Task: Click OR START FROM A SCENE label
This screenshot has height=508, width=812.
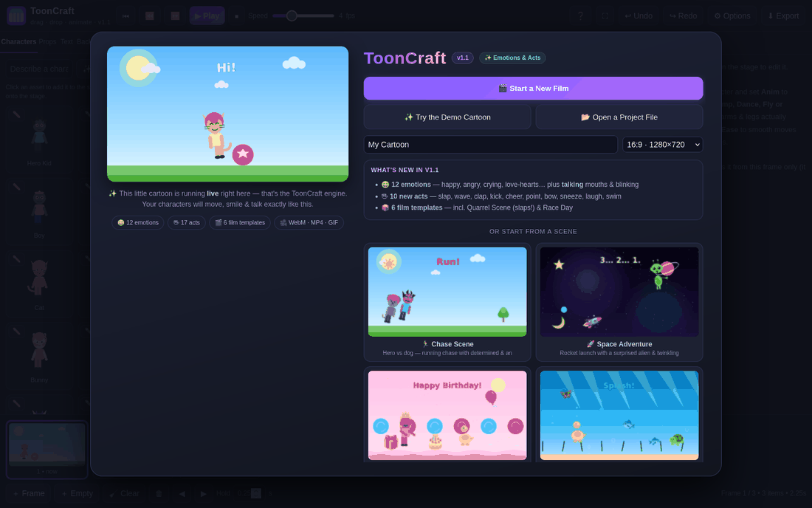Action: tap(533, 231)
